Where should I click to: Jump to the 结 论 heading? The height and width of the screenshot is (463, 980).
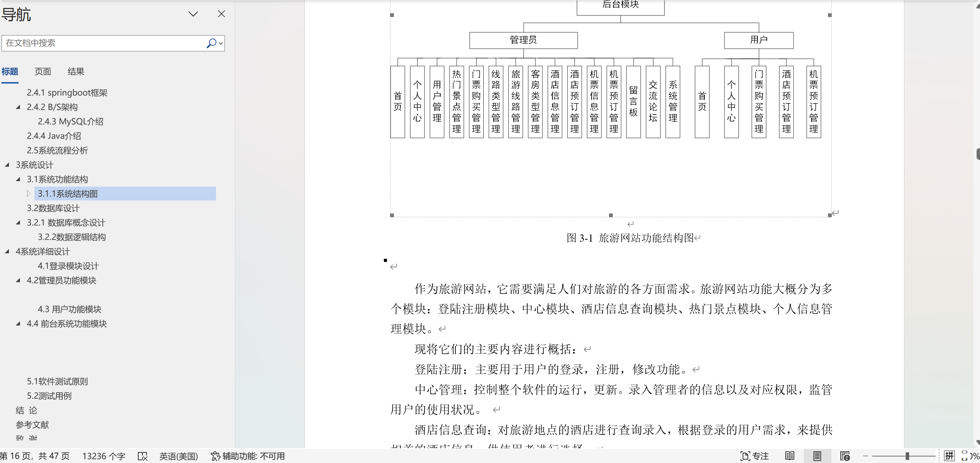(26, 410)
